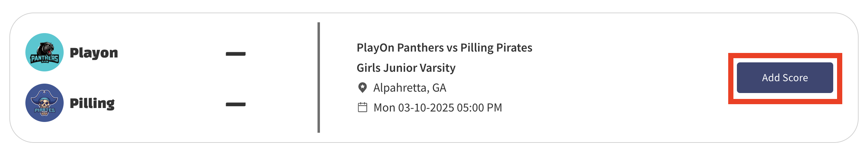Screen dimensions: 868x154
Task: Click the calendar icon beside the date
Action: (x=362, y=107)
